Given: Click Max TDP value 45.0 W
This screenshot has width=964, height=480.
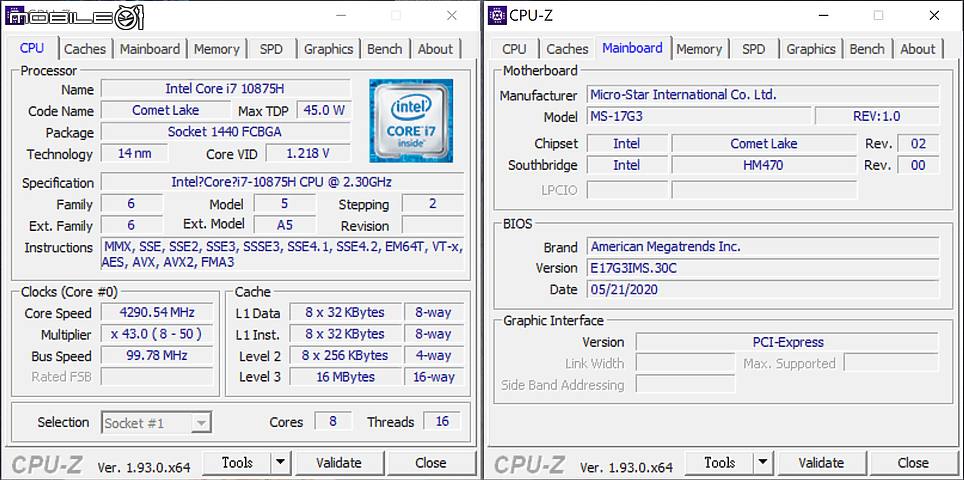Looking at the screenshot, I should click(323, 111).
